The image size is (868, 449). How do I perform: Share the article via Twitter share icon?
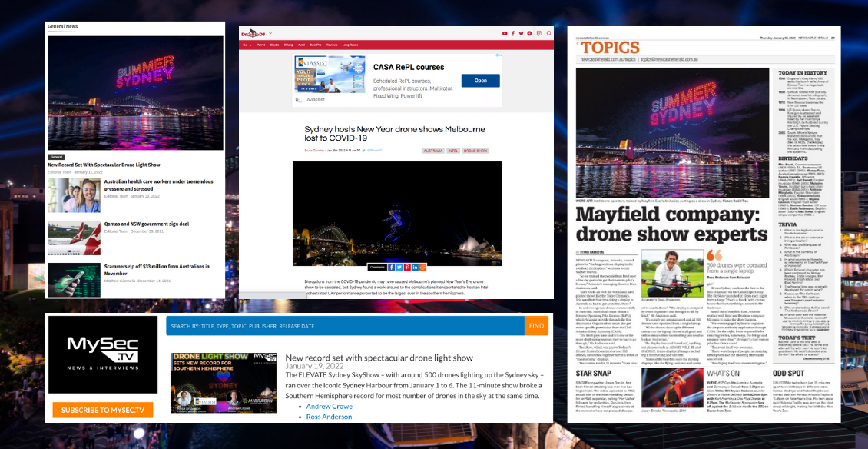399,268
